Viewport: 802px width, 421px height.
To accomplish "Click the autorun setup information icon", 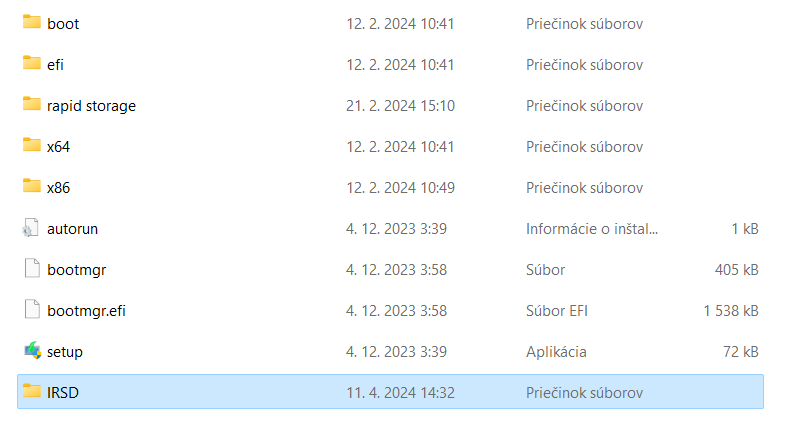I will (x=31, y=228).
